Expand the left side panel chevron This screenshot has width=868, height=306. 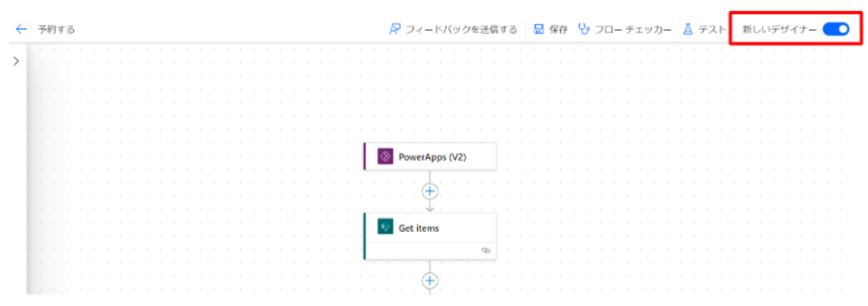16,61
